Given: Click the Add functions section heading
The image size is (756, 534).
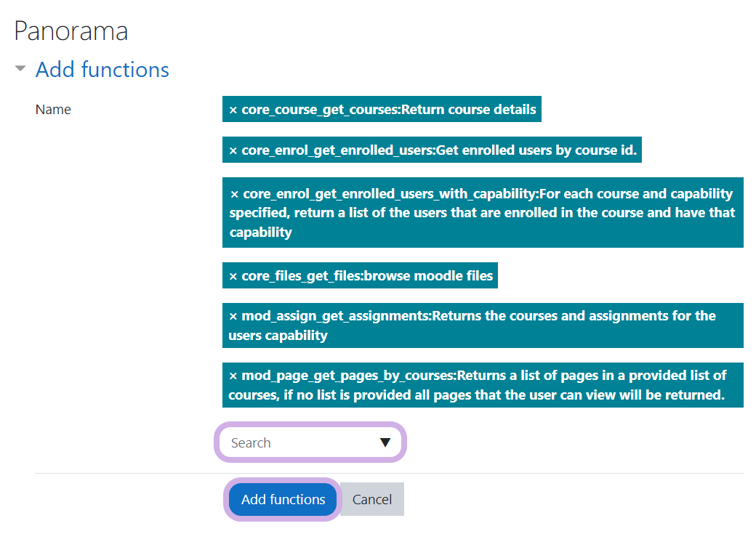Looking at the screenshot, I should pos(102,70).
